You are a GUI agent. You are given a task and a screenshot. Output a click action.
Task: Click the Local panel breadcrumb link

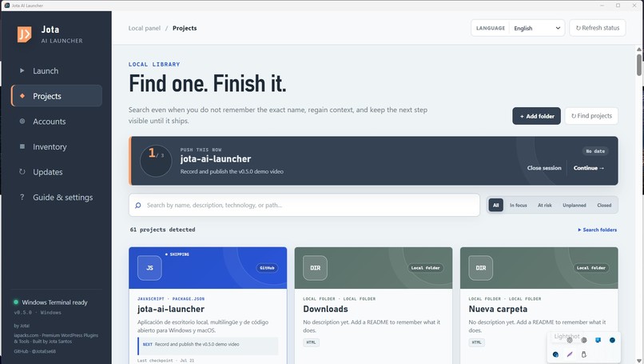[144, 28]
